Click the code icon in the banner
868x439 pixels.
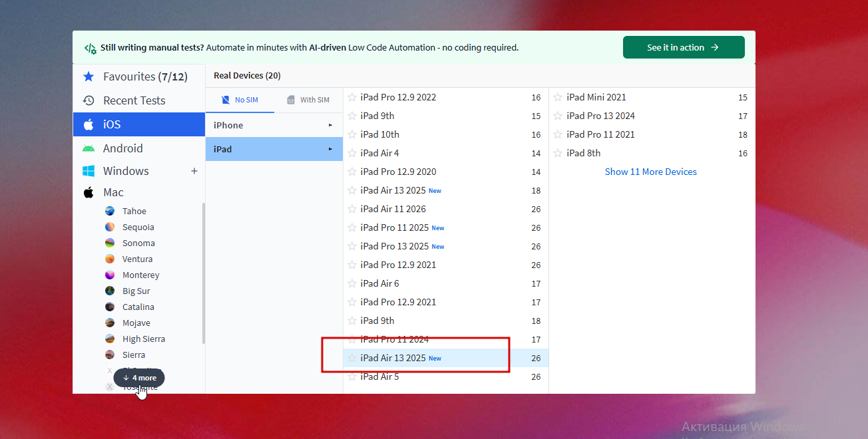(x=90, y=48)
